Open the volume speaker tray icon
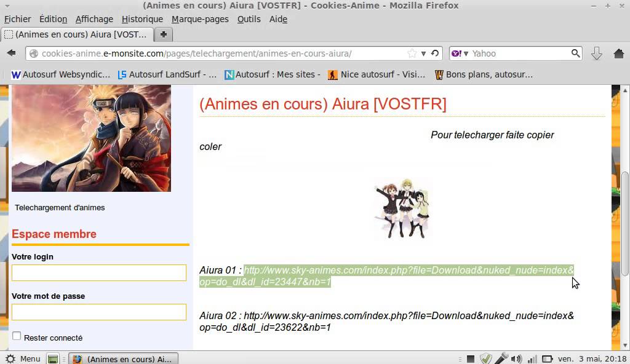This screenshot has width=630, height=364. pos(517,359)
